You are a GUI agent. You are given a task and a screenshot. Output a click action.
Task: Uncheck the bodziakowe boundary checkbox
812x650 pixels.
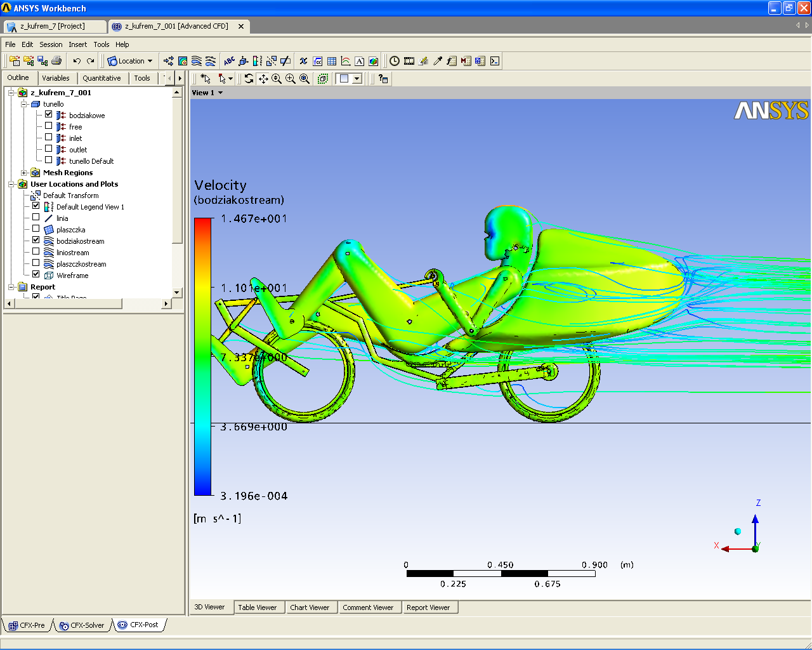pos(49,115)
